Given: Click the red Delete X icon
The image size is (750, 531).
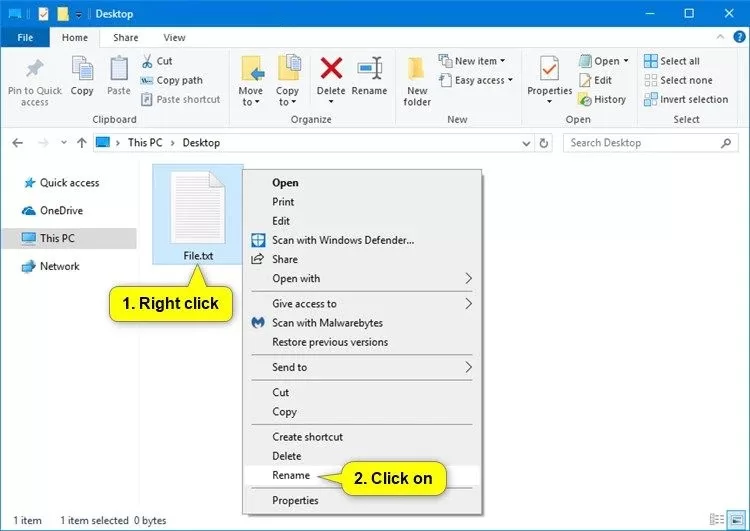Looking at the screenshot, I should point(331,68).
